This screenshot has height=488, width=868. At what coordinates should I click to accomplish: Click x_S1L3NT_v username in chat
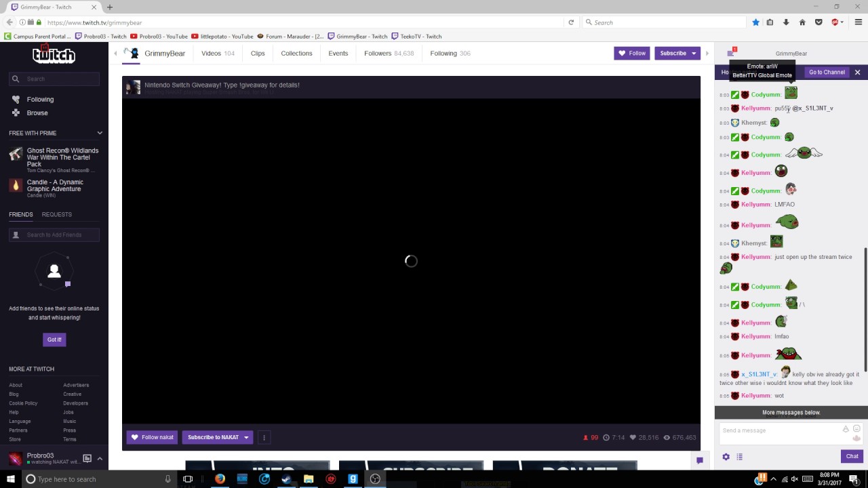pos(759,374)
